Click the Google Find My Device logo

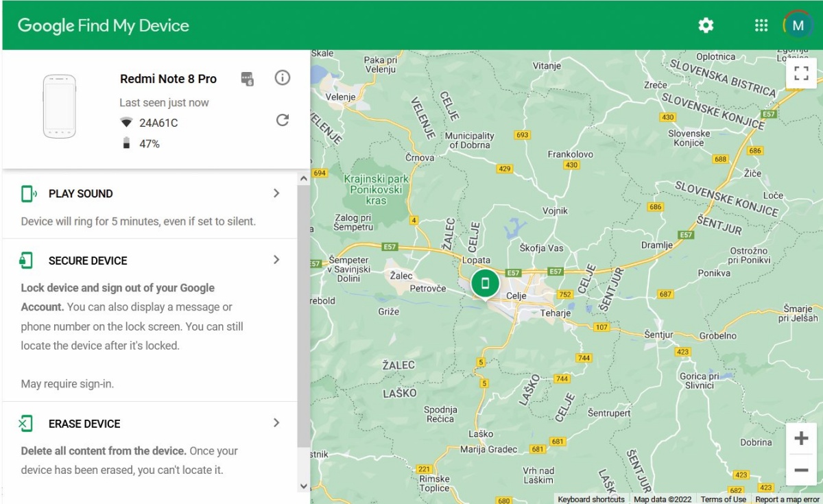click(x=104, y=26)
